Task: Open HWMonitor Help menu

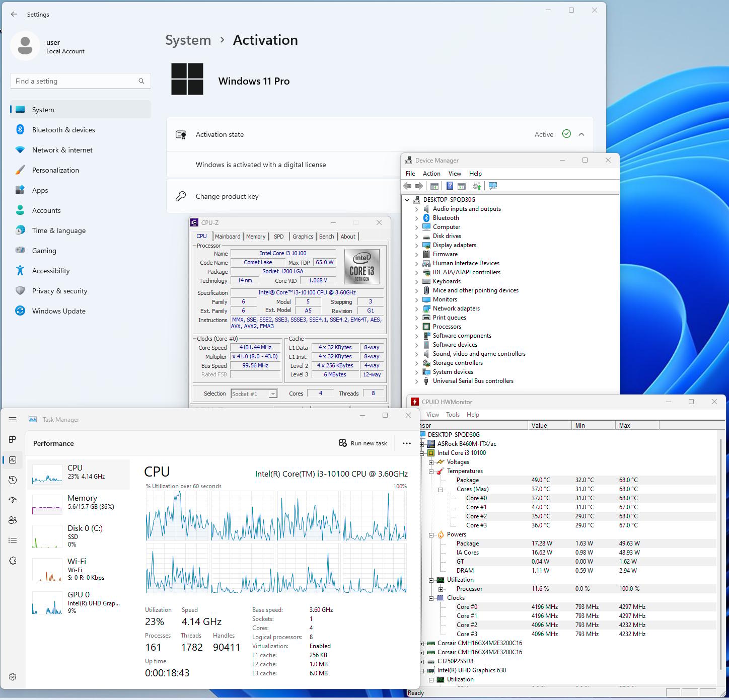Action: [x=473, y=415]
